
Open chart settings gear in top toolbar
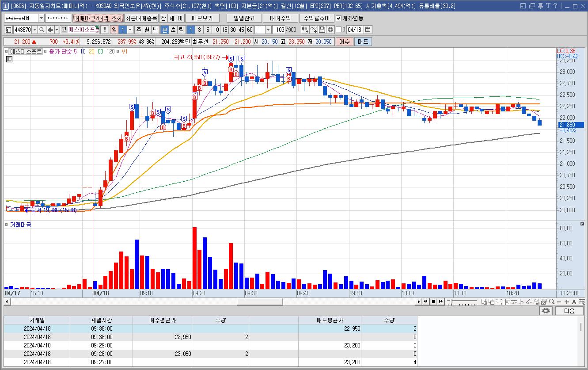(x=330, y=30)
